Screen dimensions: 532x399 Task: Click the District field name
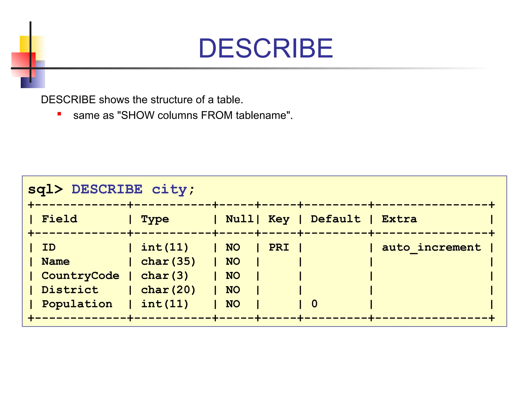point(70,290)
